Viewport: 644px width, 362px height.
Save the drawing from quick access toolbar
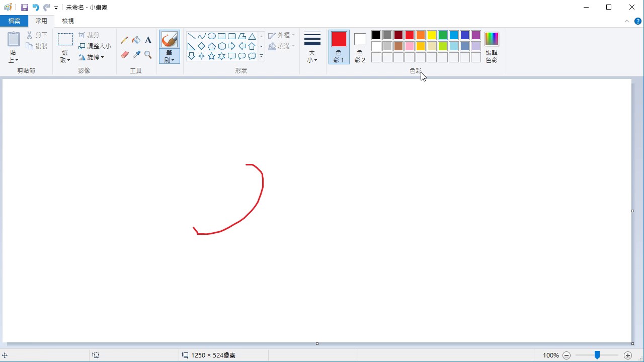[x=24, y=8]
